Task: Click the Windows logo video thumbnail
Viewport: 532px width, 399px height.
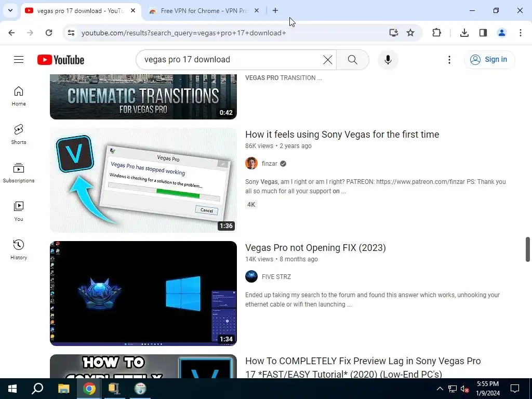Action: pos(143,294)
